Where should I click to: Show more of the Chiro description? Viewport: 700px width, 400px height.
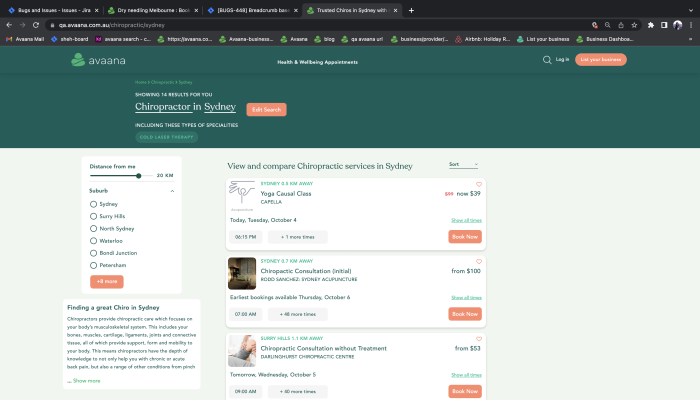coord(87,381)
